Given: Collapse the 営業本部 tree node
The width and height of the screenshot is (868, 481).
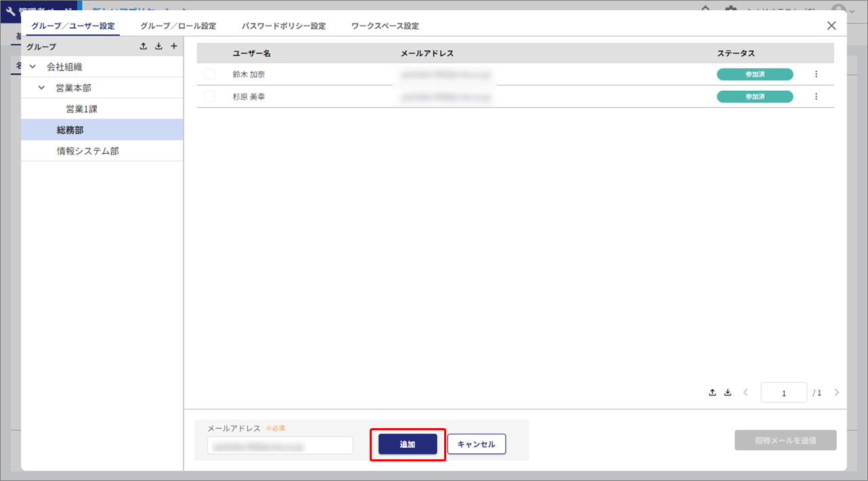Looking at the screenshot, I should click(42, 88).
